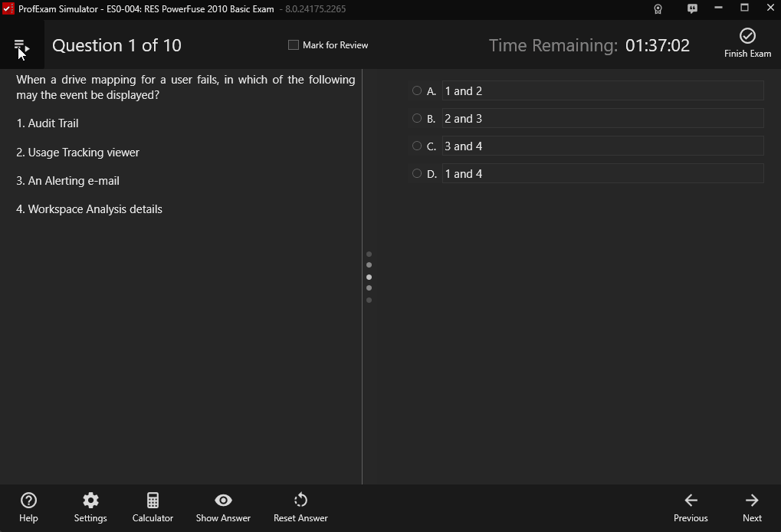
Task: Choose radio option C
Action: [417, 146]
